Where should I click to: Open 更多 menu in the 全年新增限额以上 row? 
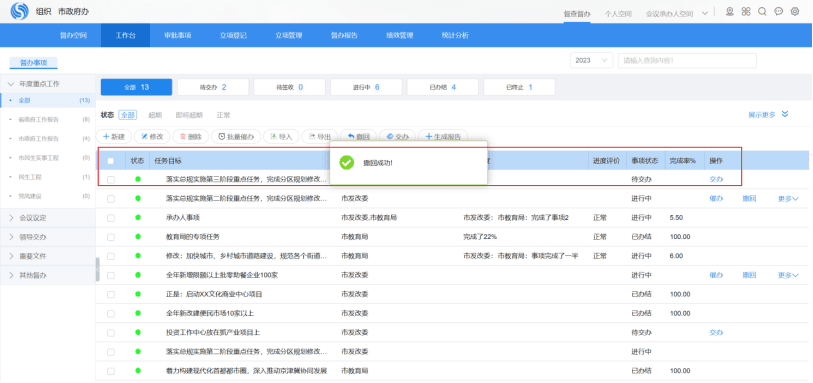click(x=788, y=275)
